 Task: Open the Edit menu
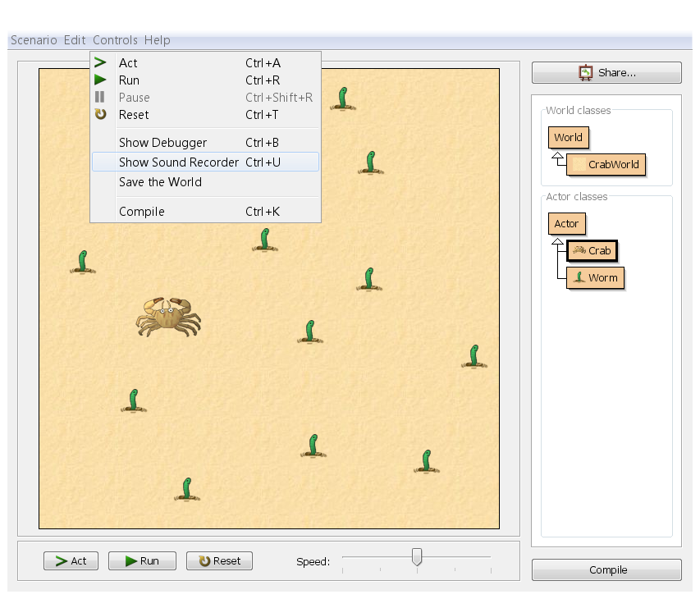pyautogui.click(x=75, y=40)
